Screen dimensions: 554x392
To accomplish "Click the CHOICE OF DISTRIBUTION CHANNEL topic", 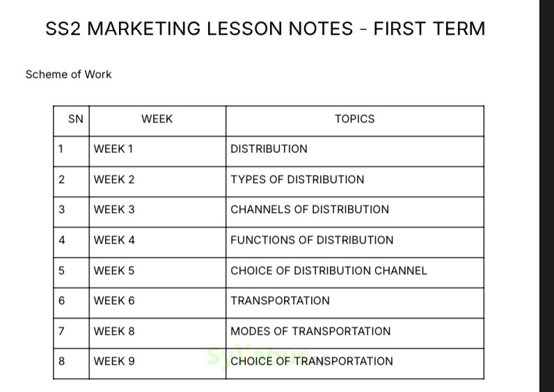I will pos(329,271).
